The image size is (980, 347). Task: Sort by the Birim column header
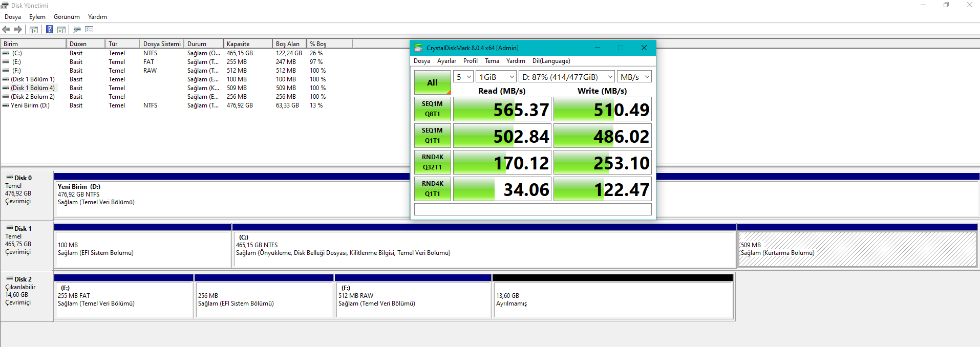[33, 44]
